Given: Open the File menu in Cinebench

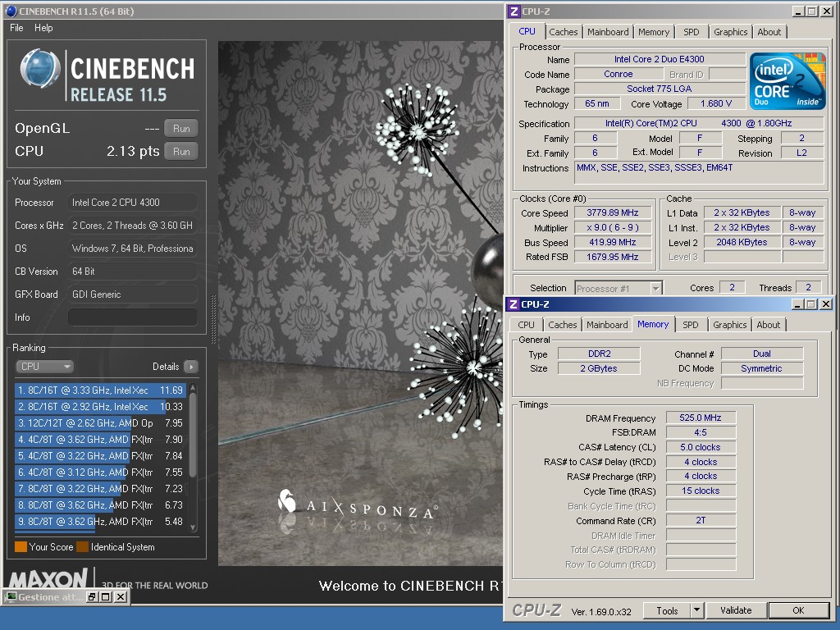Looking at the screenshot, I should (16, 28).
